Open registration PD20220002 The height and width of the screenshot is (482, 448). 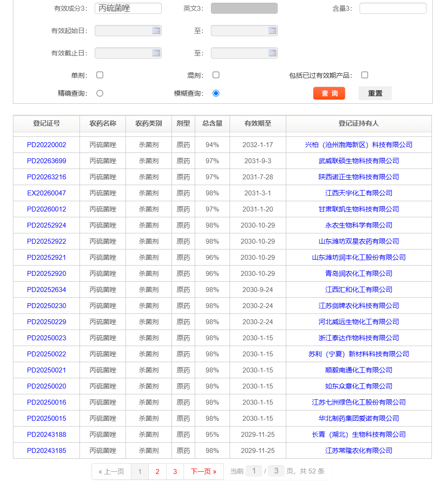(x=46, y=145)
